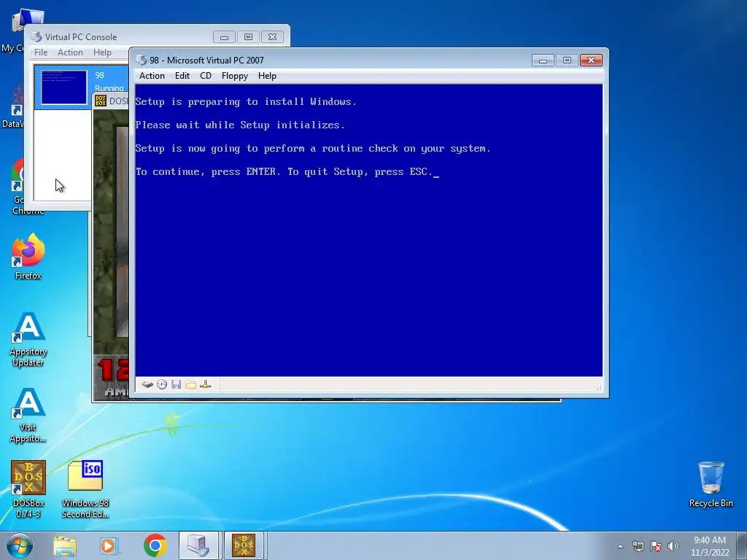Screen dimensions: 747x560
Task: Open the Recycle Bin
Action: [x=711, y=484]
